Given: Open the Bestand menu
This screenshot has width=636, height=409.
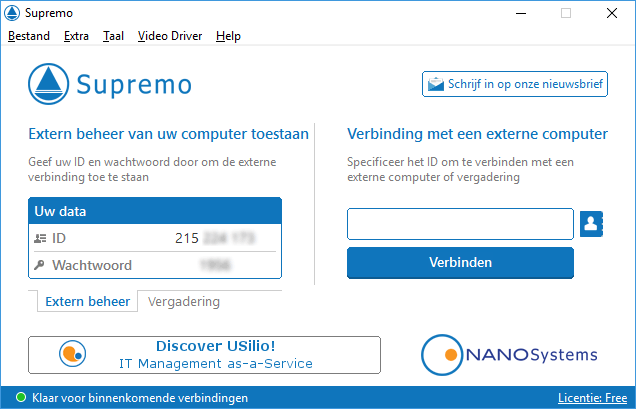Looking at the screenshot, I should [29, 36].
